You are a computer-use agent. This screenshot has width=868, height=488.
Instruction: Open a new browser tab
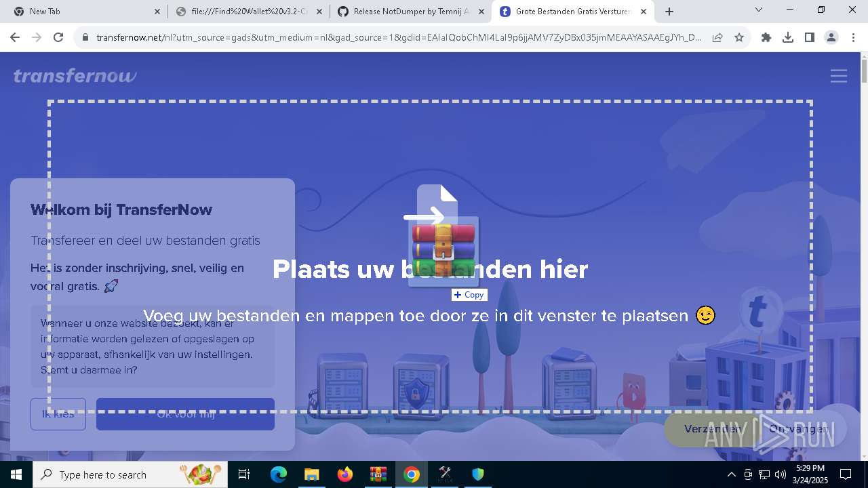[669, 12]
